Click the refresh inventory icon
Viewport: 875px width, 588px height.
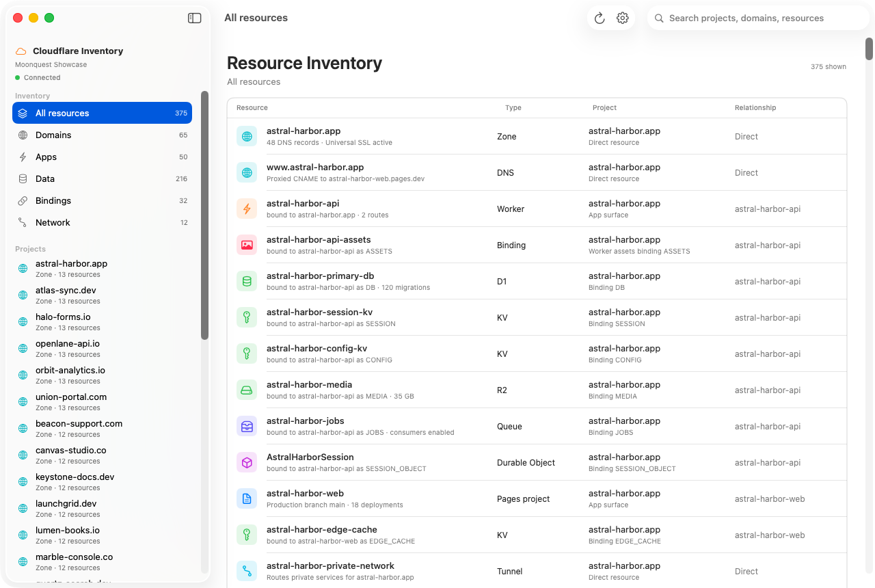tap(600, 18)
